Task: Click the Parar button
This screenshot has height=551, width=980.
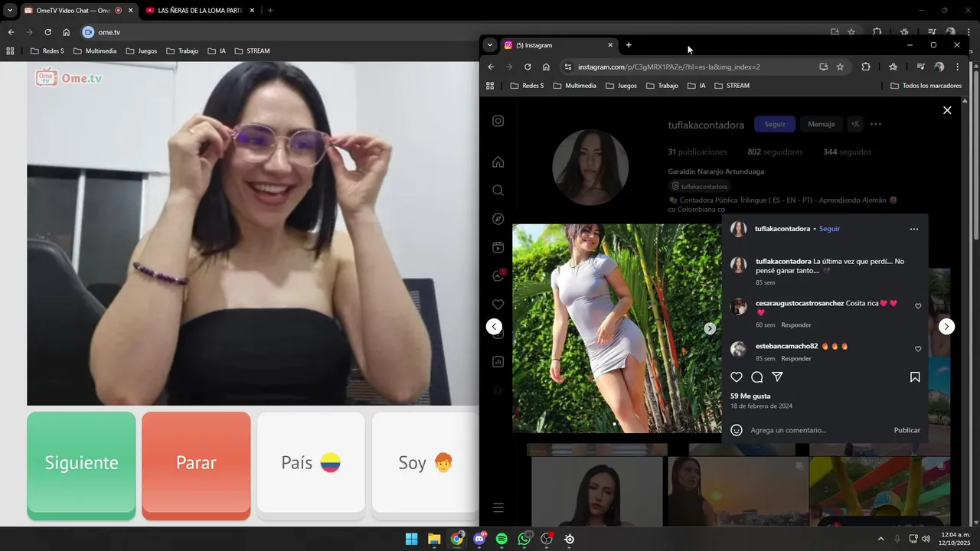Action: point(196,465)
